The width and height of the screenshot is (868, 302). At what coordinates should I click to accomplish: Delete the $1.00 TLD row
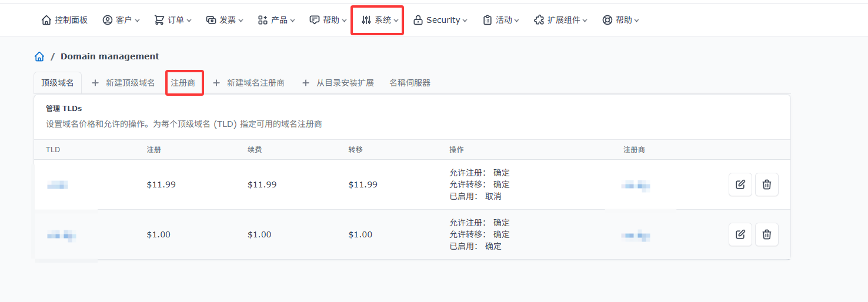[767, 234]
